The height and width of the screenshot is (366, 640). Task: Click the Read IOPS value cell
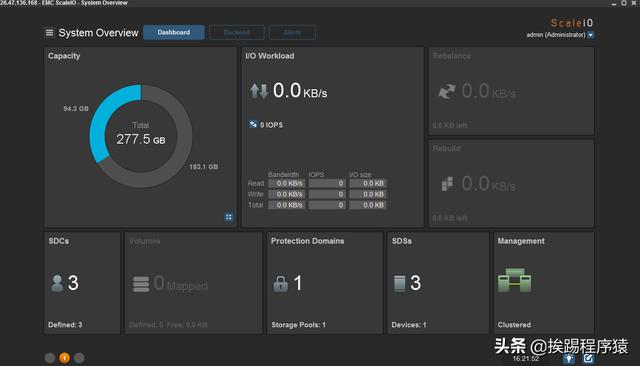[327, 184]
